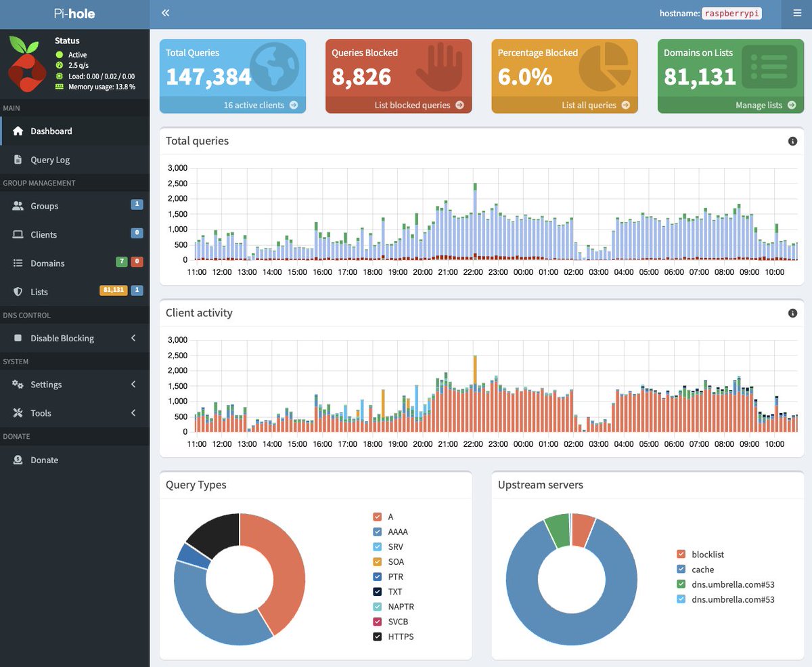The height and width of the screenshot is (667, 812).
Task: Click the Total queries info icon
Action: click(x=792, y=141)
